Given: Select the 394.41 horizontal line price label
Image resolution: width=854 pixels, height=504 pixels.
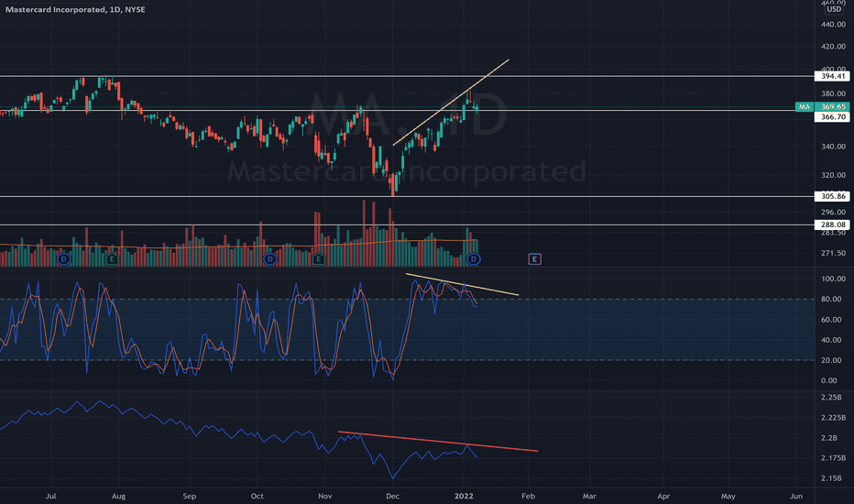Looking at the screenshot, I should tap(833, 76).
